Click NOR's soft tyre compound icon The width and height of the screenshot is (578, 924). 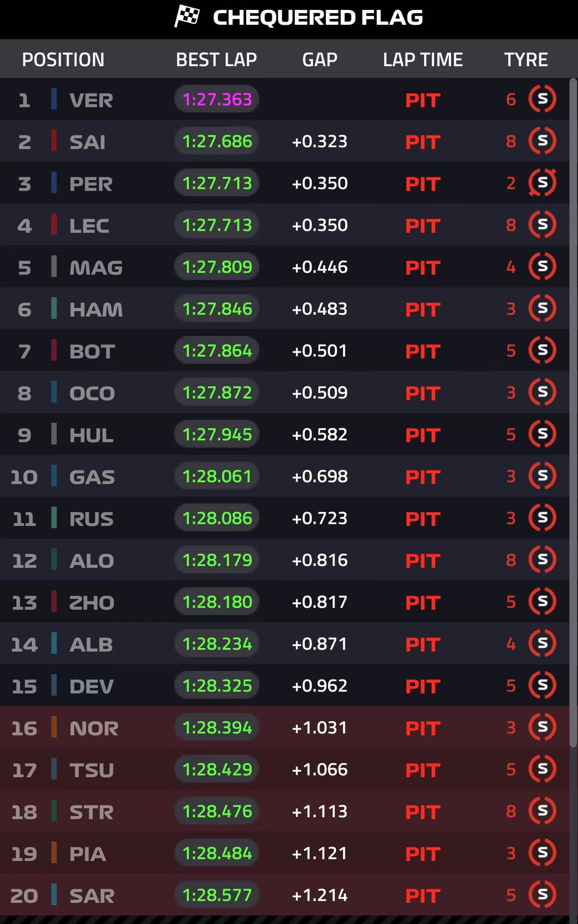(x=542, y=727)
